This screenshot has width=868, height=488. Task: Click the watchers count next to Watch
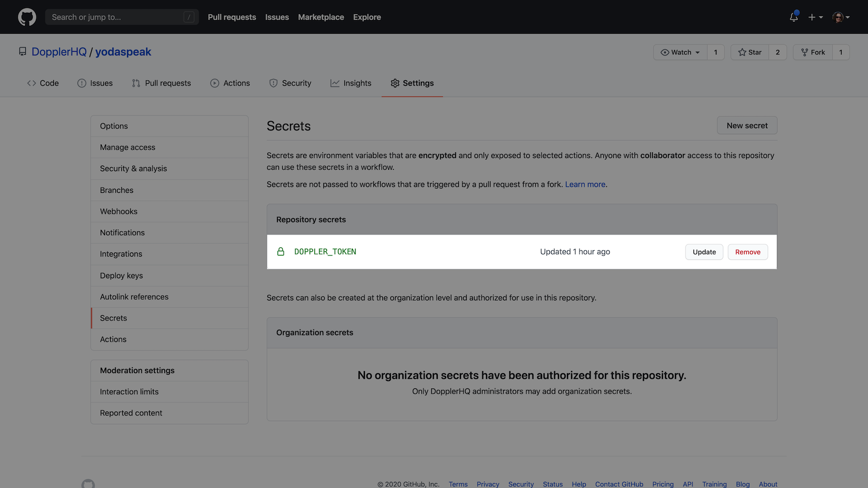click(x=716, y=52)
